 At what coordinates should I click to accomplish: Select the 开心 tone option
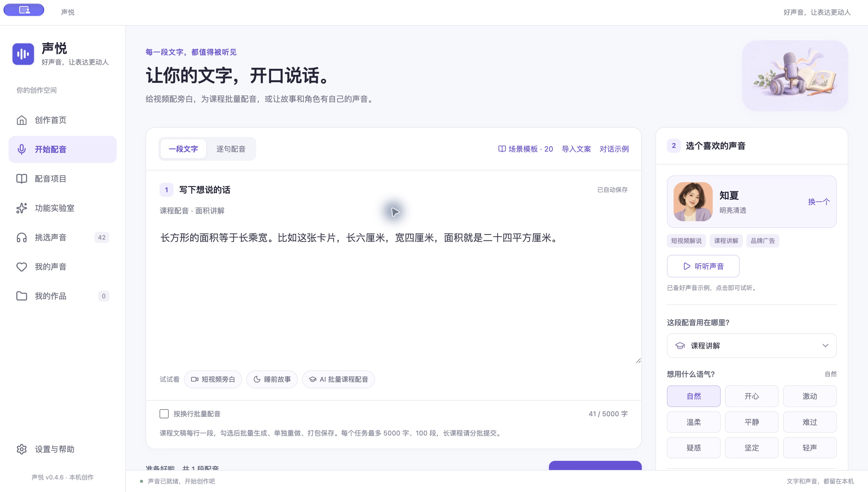[x=752, y=396]
